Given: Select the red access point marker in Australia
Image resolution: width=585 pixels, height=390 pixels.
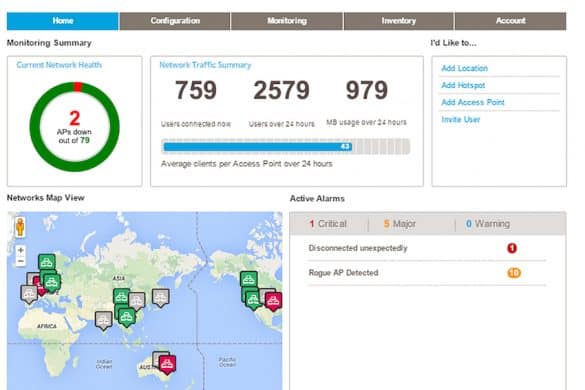Looking at the screenshot, I should click(x=168, y=364).
